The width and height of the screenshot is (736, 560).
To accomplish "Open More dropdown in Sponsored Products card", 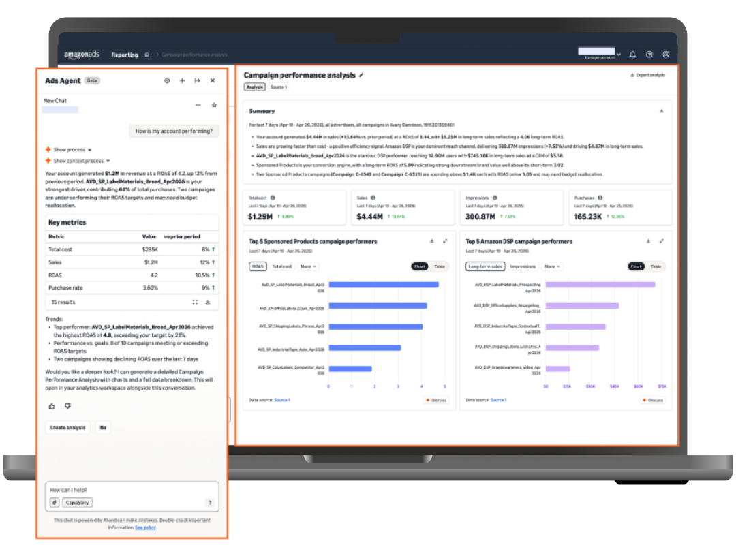I will coord(309,266).
